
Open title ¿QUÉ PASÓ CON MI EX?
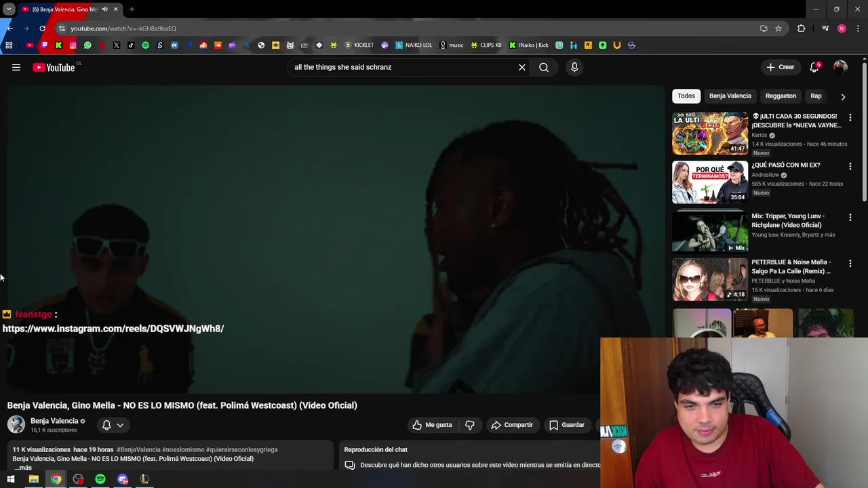785,165
